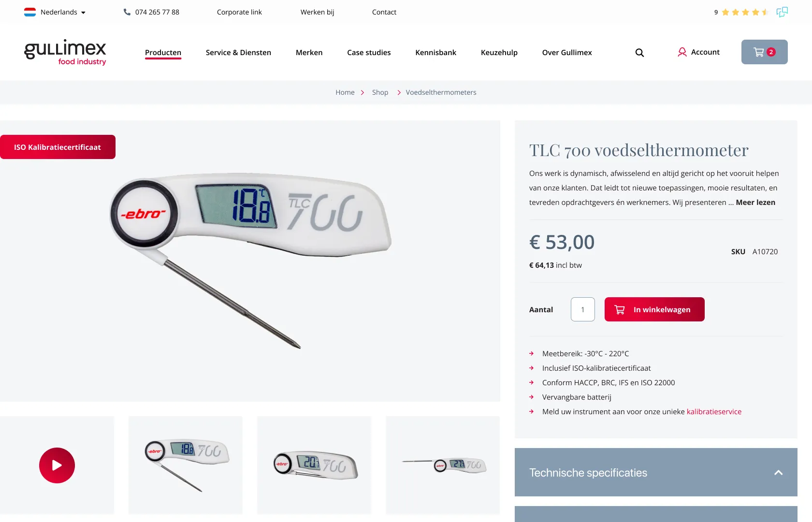Open the search magnifier icon
The width and height of the screenshot is (812, 522).
pos(639,53)
